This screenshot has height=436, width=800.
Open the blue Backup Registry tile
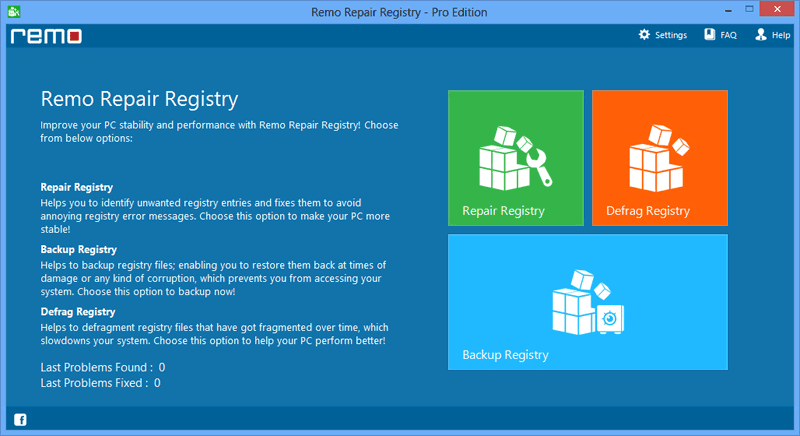tap(588, 302)
